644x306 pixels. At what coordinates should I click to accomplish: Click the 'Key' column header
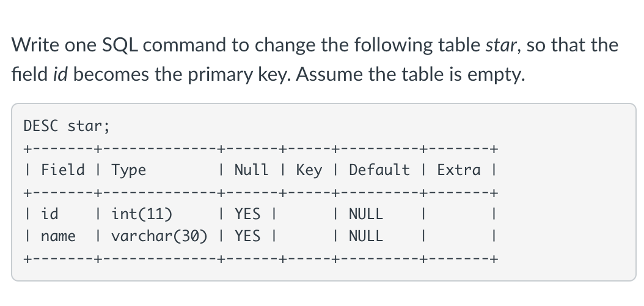pos(309,170)
